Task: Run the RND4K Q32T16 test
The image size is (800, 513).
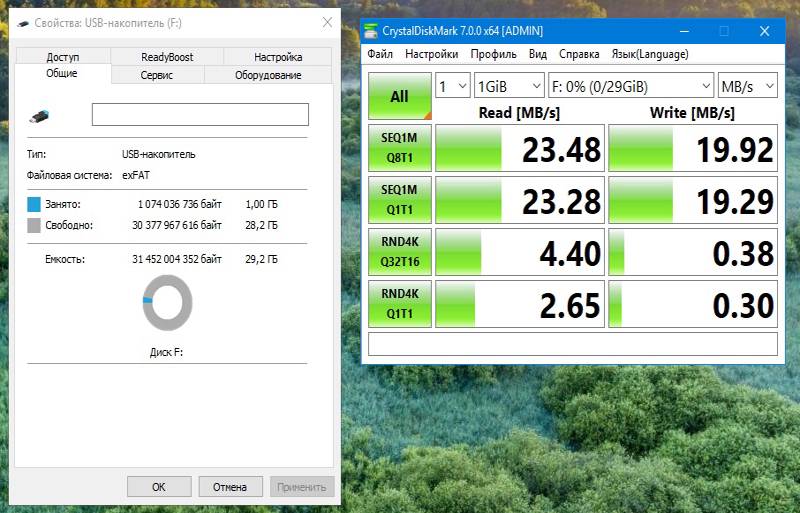Action: tap(399, 252)
